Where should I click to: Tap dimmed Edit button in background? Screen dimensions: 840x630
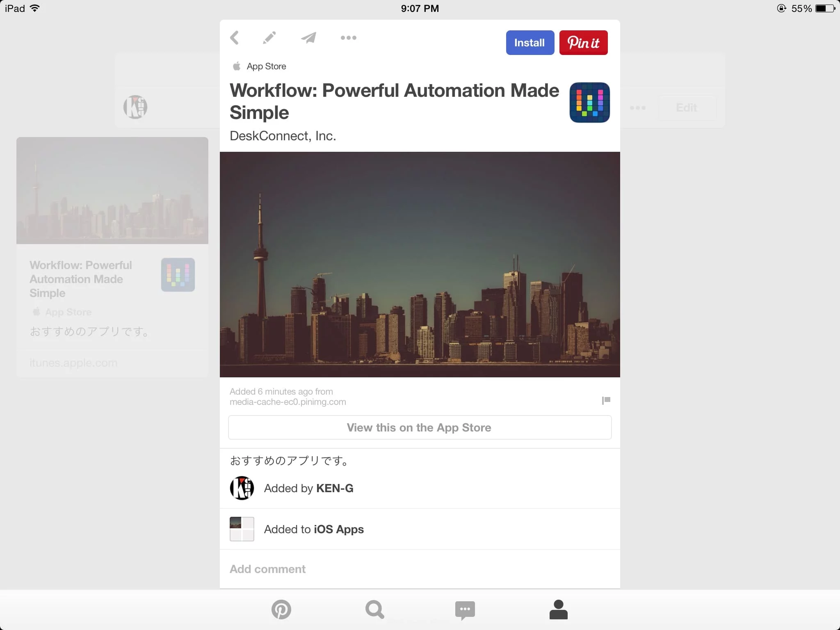[x=687, y=107]
